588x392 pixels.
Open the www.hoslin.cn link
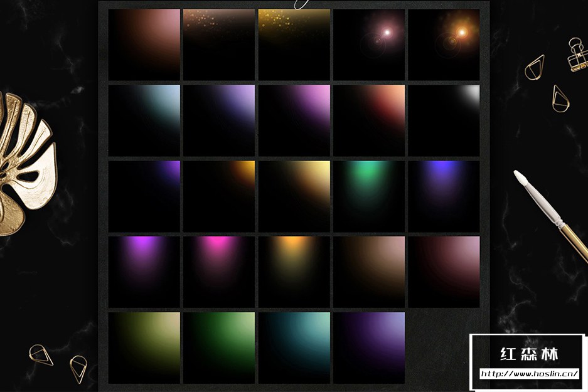click(x=529, y=373)
